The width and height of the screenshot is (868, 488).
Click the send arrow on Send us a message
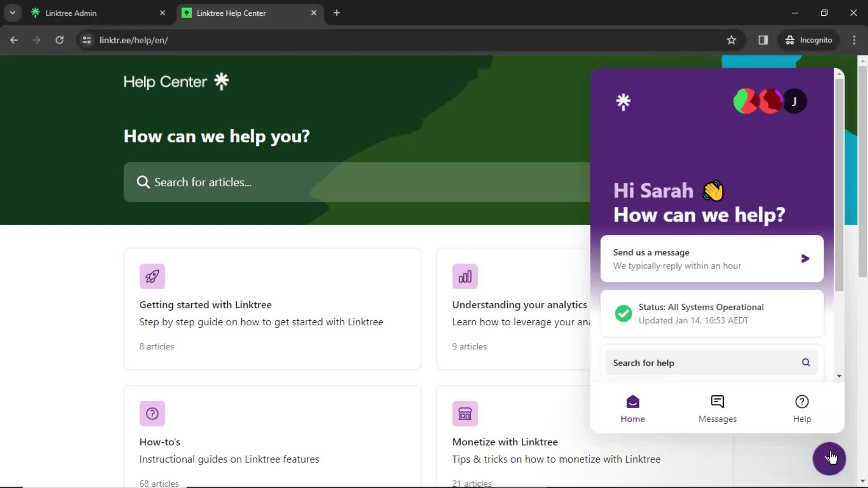point(805,258)
